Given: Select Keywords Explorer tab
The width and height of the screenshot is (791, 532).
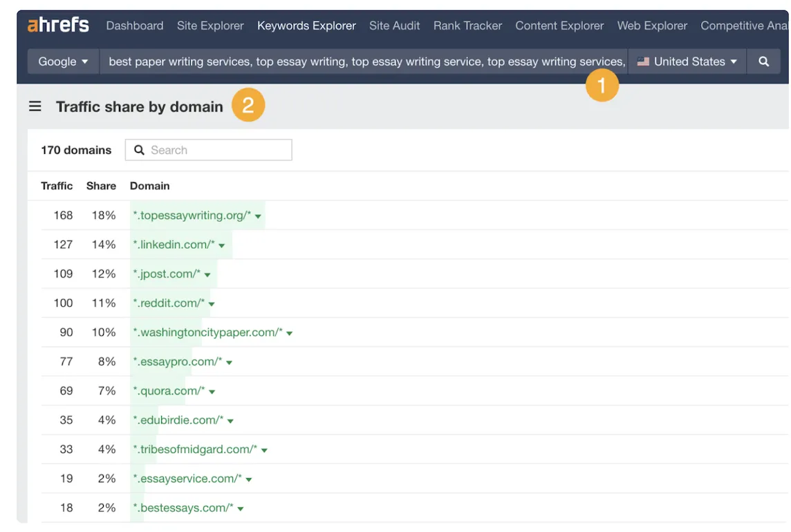Looking at the screenshot, I should [306, 25].
